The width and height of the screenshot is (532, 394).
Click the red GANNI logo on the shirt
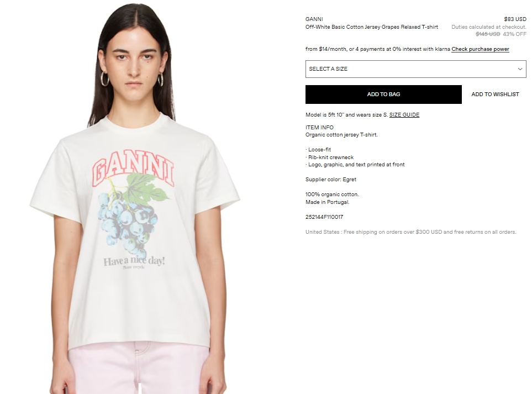[x=133, y=169]
